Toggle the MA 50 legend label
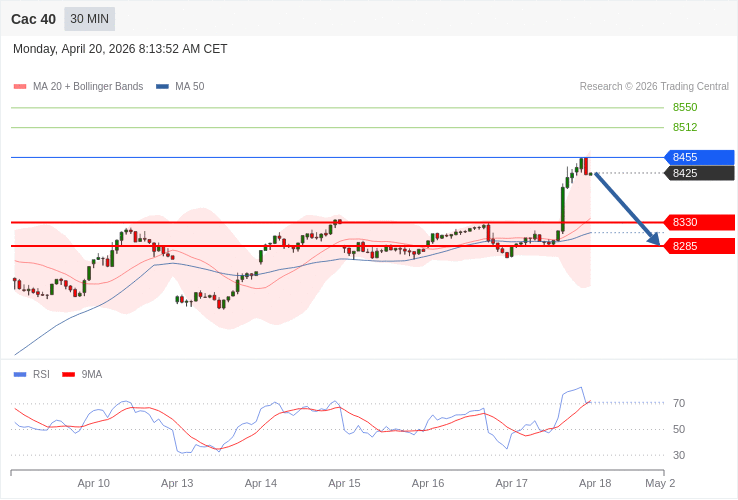This screenshot has width=738, height=500. tap(189, 87)
